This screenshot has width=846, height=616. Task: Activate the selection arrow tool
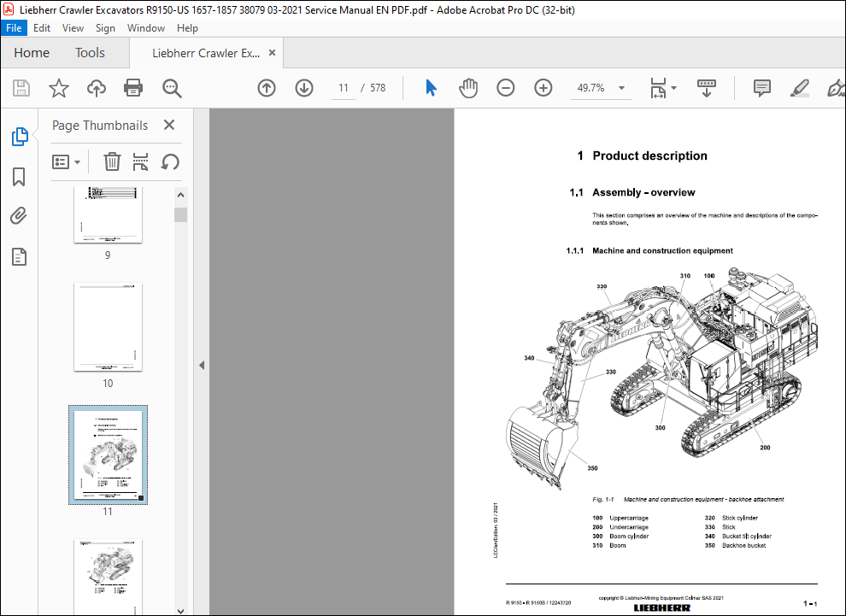click(431, 88)
